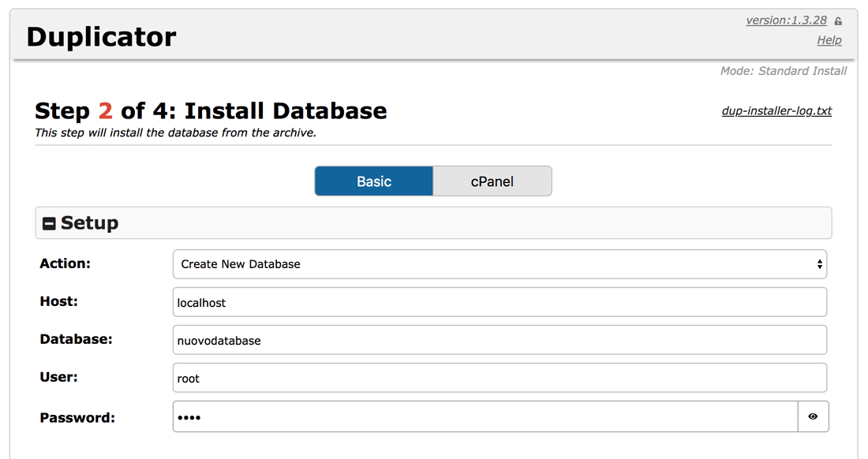The width and height of the screenshot is (868, 459).
Task: Click the 'Password:' label
Action: click(77, 417)
